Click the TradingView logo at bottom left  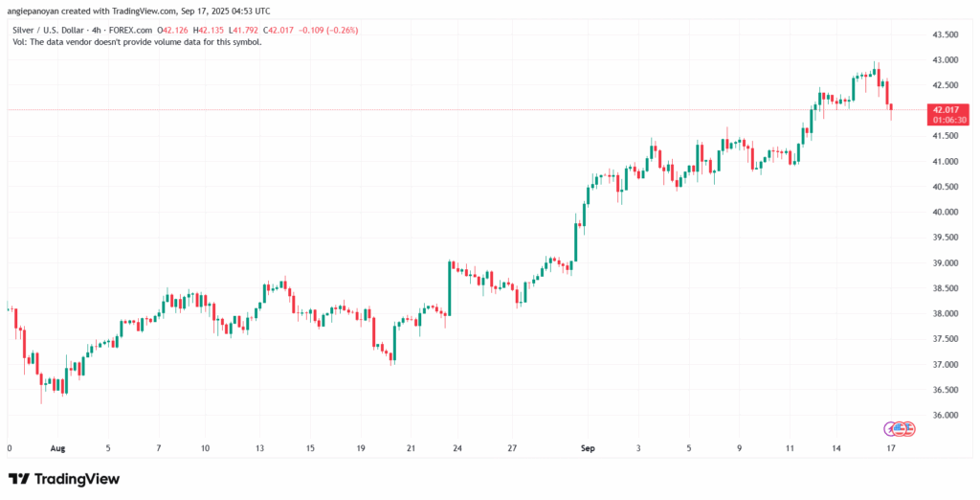click(x=64, y=479)
